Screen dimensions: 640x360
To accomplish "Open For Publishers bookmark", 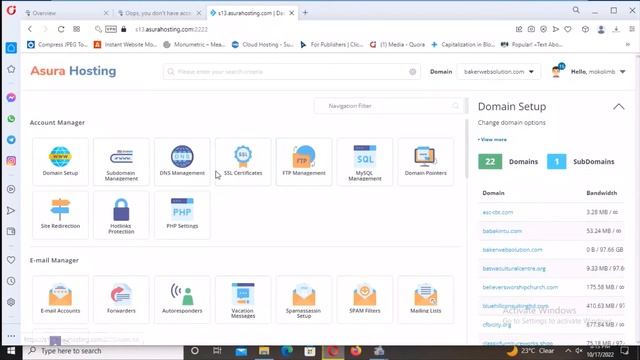I will click(332, 44).
